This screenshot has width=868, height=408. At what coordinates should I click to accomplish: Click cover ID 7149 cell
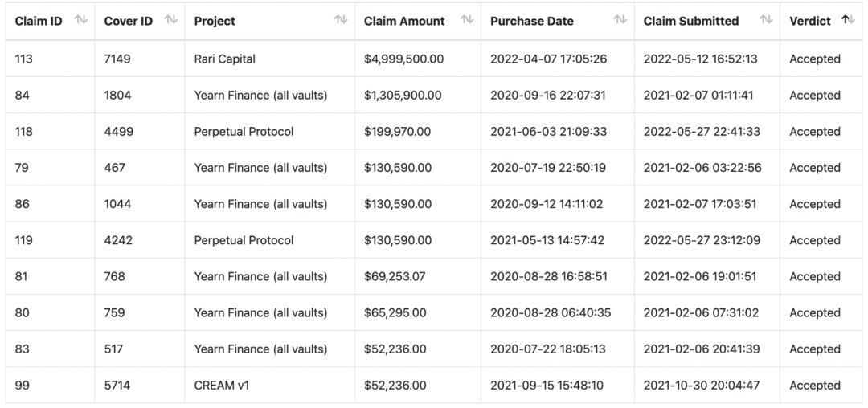click(x=117, y=59)
